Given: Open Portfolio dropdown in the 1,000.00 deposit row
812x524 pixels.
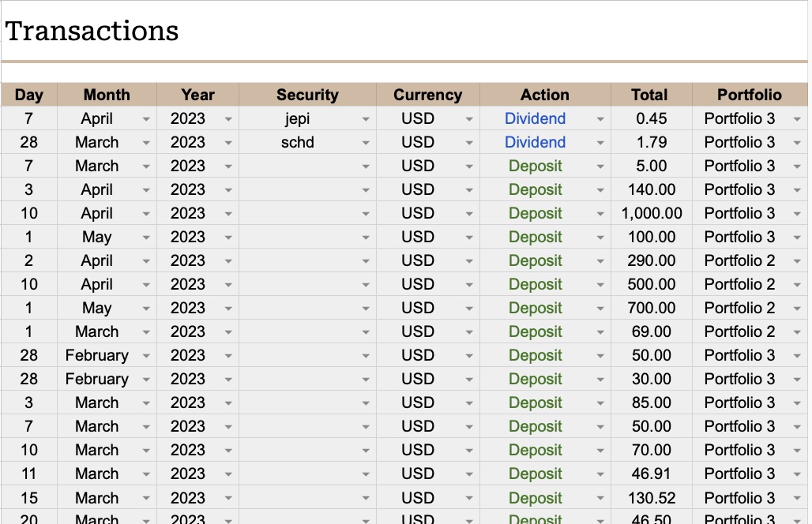Looking at the screenshot, I should [x=796, y=214].
